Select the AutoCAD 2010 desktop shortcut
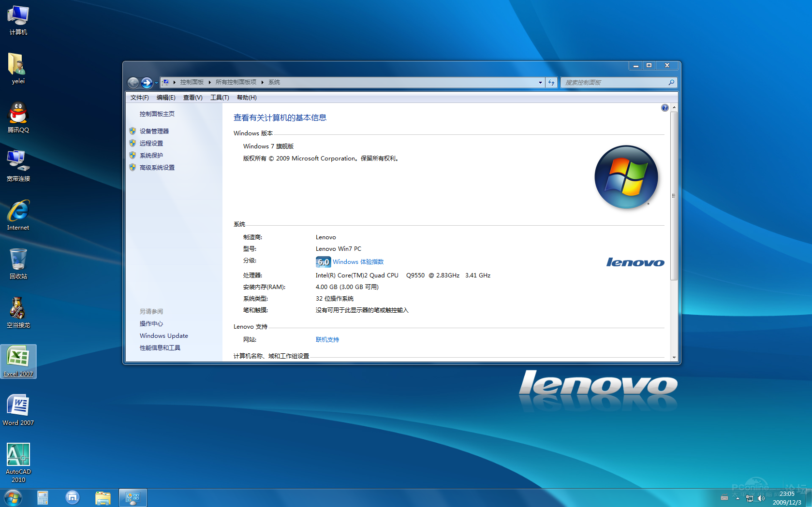The image size is (812, 507). pos(18,463)
